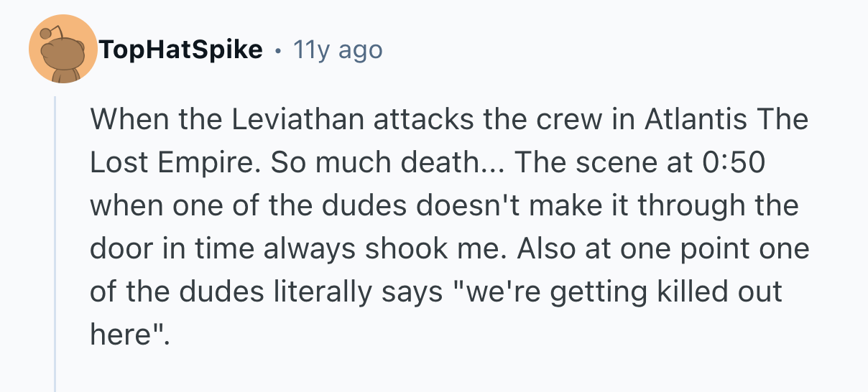The height and width of the screenshot is (392, 868).
Task: Click the antenna on the Snoo avatar
Action: click(47, 34)
